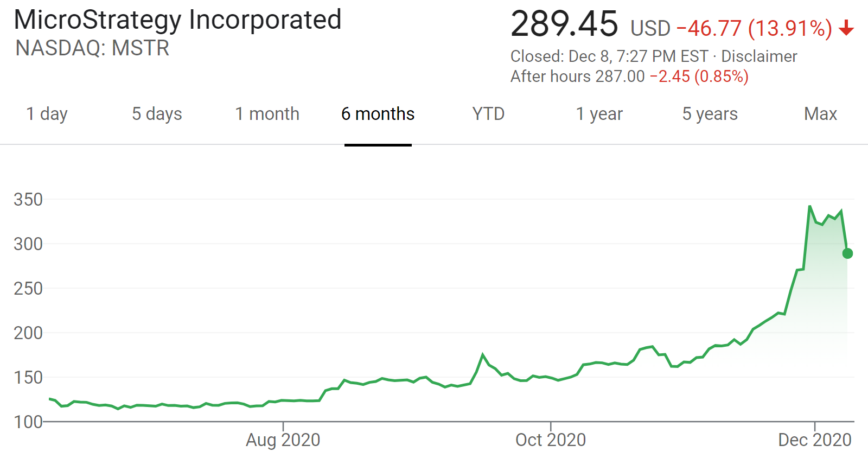
Task: Click the Oct 2020 axis label
Action: [551, 440]
